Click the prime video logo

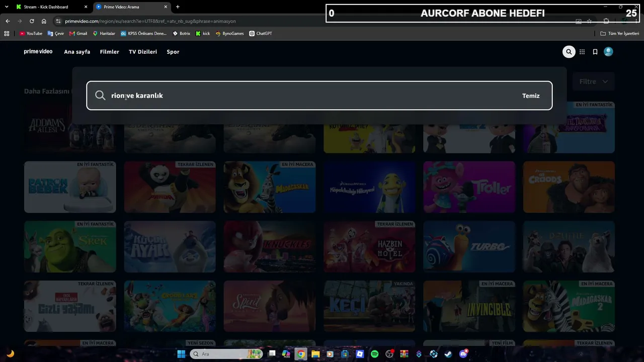(38, 52)
